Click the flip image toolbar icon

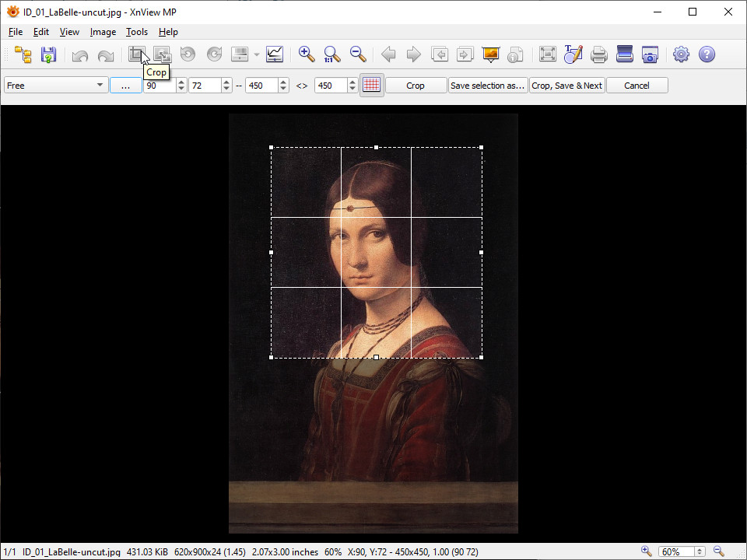240,54
